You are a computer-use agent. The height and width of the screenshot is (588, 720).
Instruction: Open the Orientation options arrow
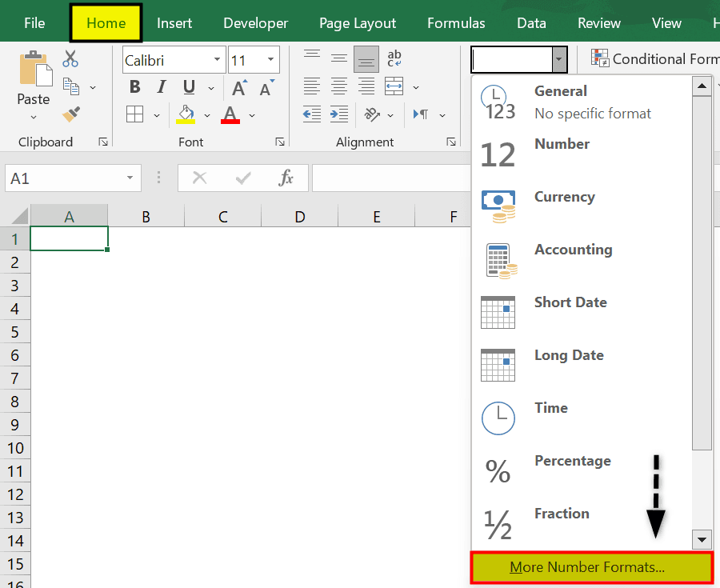(390, 115)
